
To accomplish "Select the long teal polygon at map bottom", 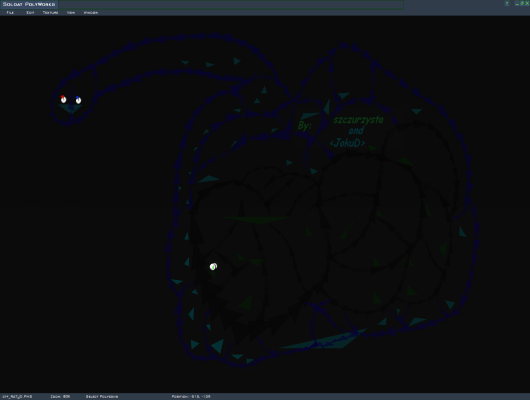I will tap(323, 339).
